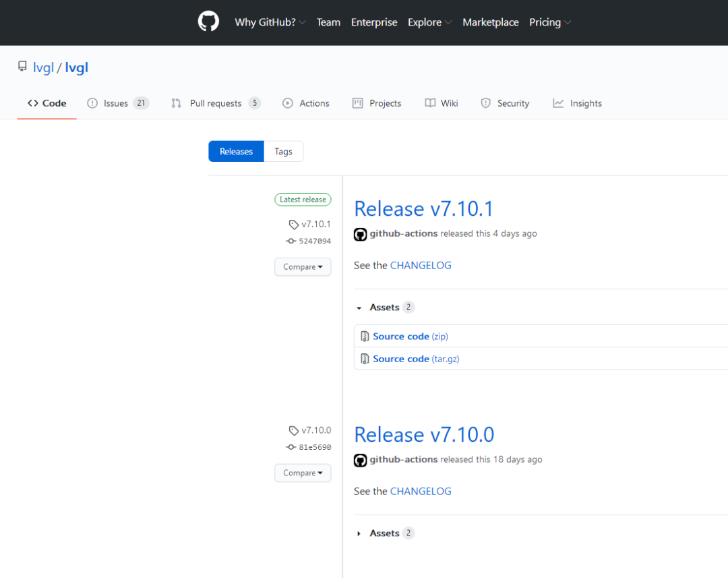The image size is (728, 578).
Task: Select the Code tab
Action: click(47, 103)
